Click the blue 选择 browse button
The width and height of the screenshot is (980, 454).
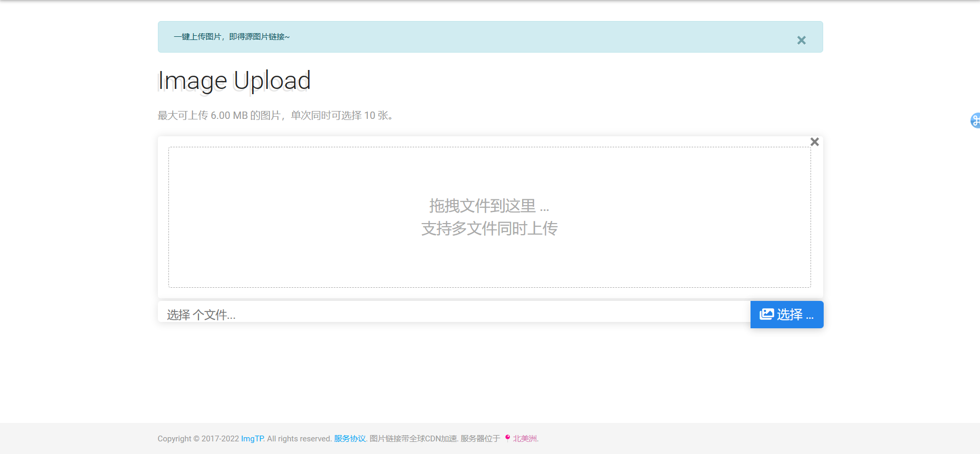click(787, 315)
